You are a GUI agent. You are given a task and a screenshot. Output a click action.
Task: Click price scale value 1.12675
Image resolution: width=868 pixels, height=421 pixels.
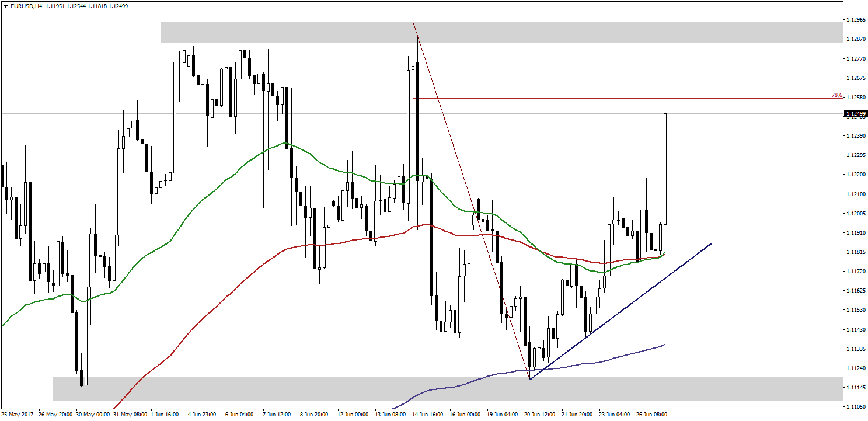(856, 78)
